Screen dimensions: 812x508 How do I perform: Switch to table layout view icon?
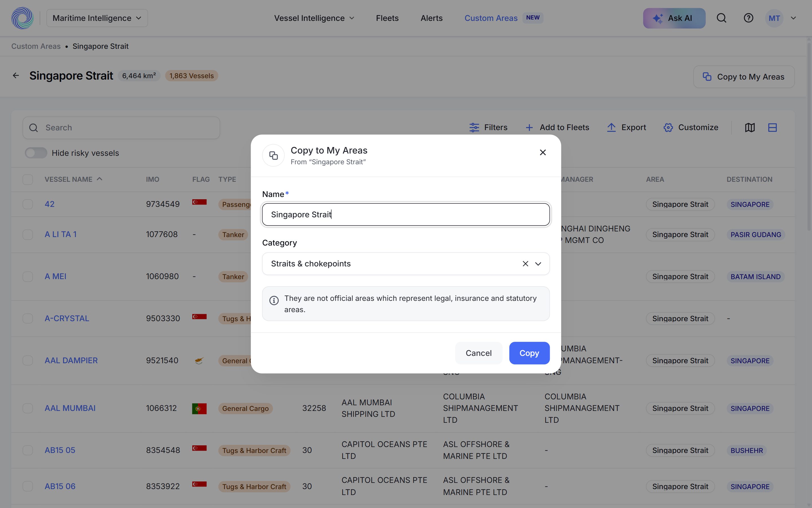[x=773, y=128]
